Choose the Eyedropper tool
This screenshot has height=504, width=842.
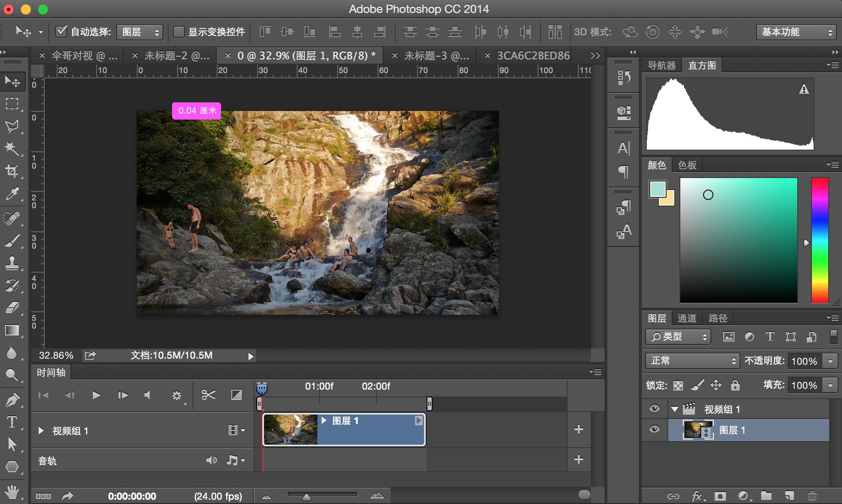click(12, 194)
